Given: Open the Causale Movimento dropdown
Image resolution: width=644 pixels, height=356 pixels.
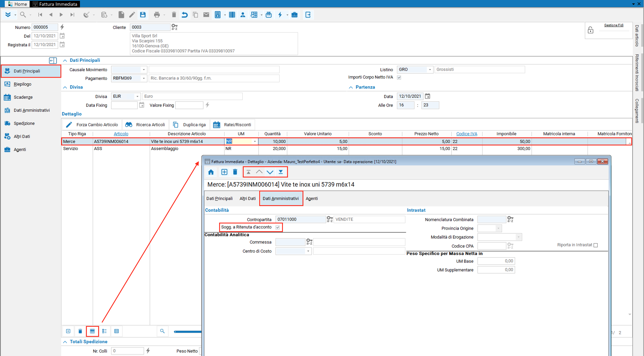Looking at the screenshot, I should pos(144,70).
